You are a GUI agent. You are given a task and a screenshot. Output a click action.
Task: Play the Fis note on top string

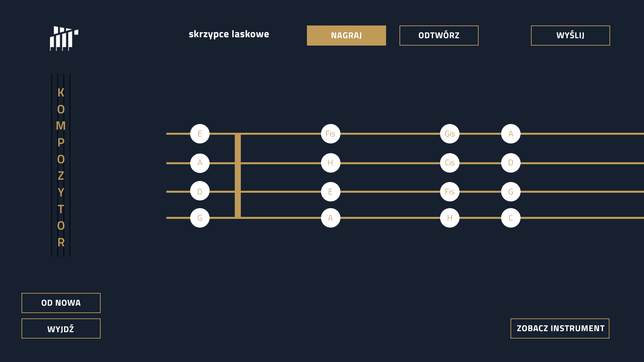tap(331, 134)
